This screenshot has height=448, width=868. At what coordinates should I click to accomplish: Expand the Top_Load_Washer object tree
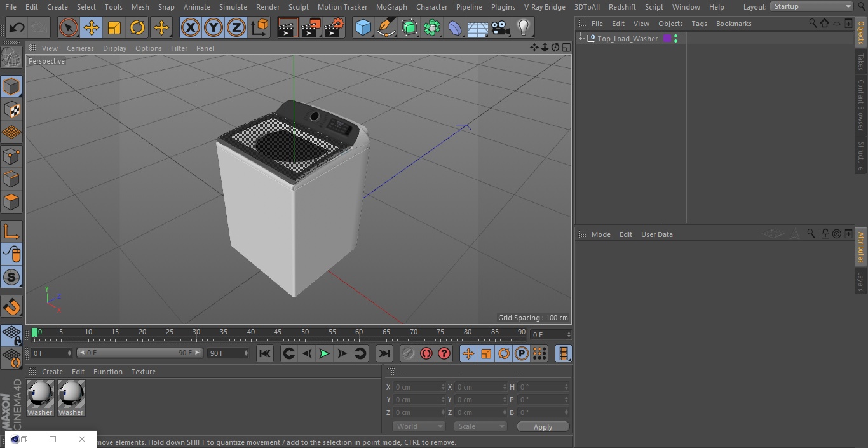coord(580,39)
